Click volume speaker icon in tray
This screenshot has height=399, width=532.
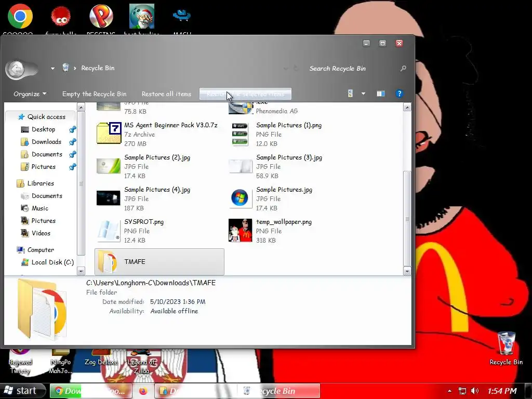475,391
